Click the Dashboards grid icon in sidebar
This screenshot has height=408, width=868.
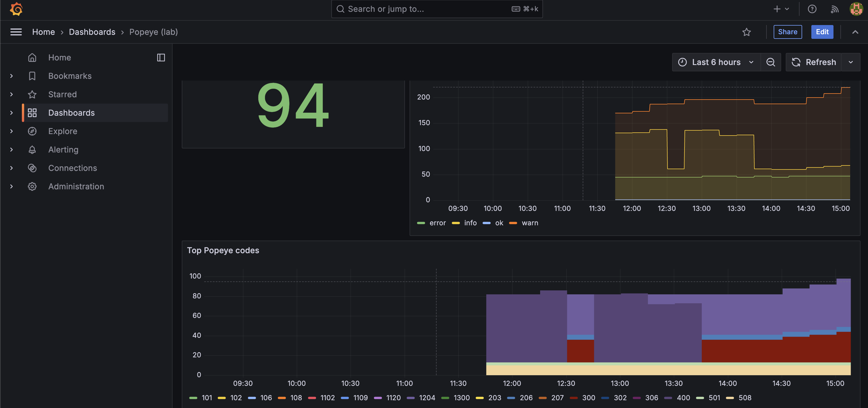coord(32,113)
